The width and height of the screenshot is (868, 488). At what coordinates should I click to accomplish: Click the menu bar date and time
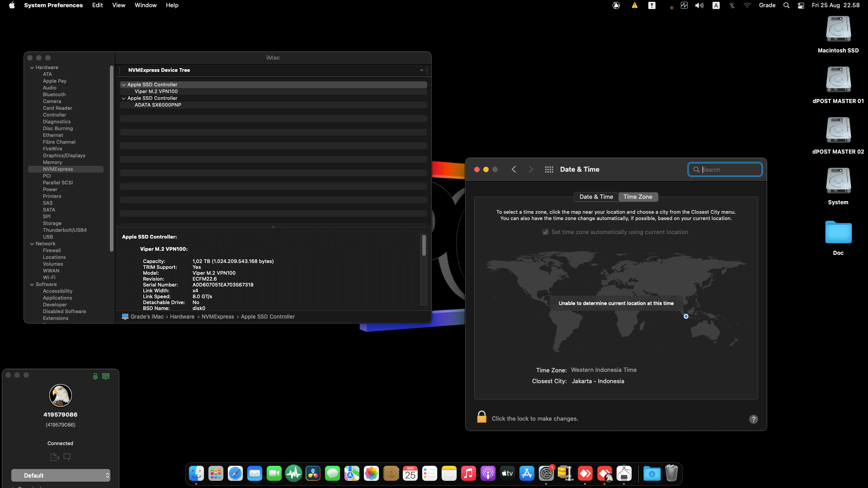835,5
